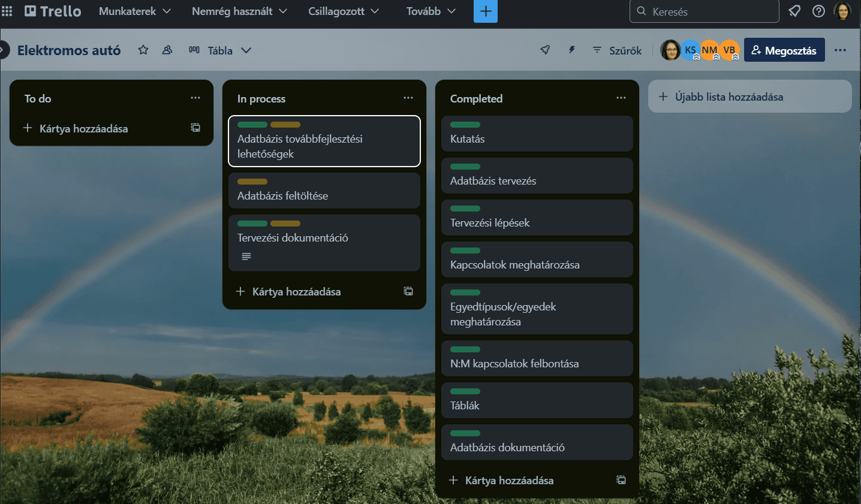Open Egyedtípusok/egyedek meghatározása card
Screen dimensions: 861x504
537,309
